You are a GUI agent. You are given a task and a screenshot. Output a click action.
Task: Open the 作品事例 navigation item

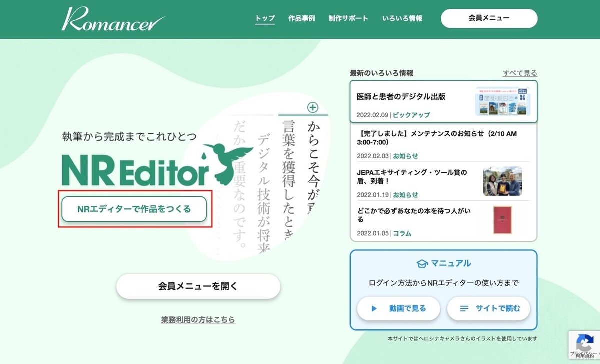[x=302, y=18]
